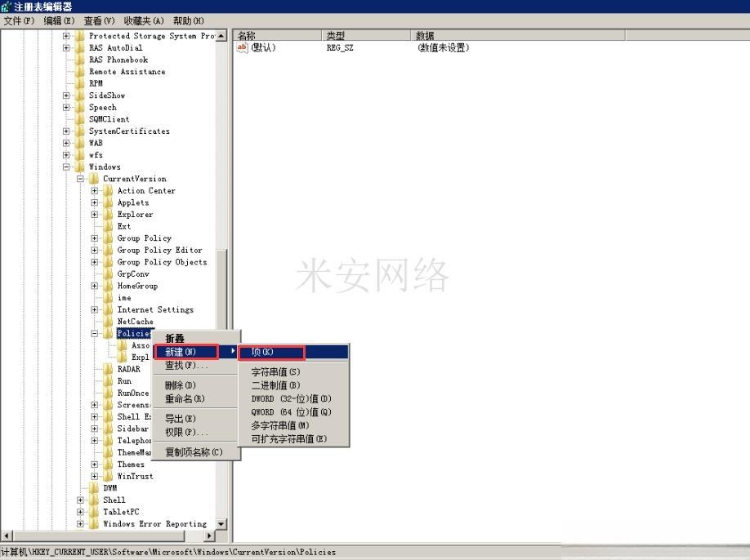
Task: Click the tree scroll down arrow
Action: (221, 524)
